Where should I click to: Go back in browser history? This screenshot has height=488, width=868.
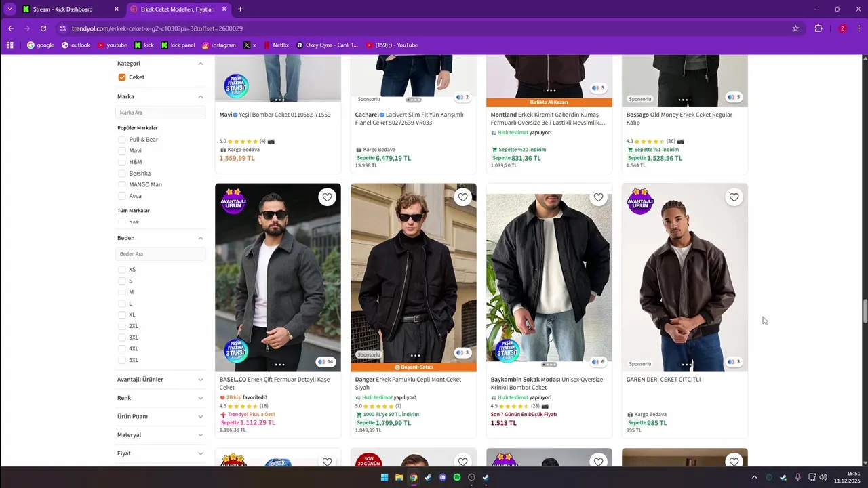pyautogui.click(x=11, y=28)
